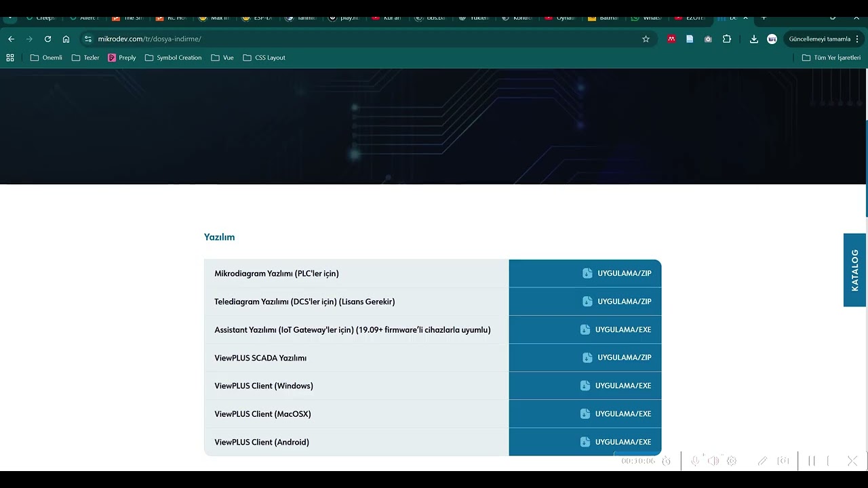Pause the screen recording

(812, 461)
